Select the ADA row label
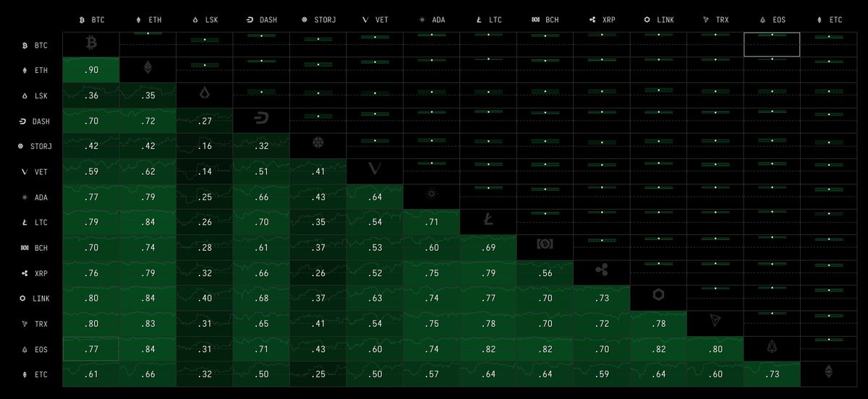Viewport: 868px width, 399px height. pos(35,197)
